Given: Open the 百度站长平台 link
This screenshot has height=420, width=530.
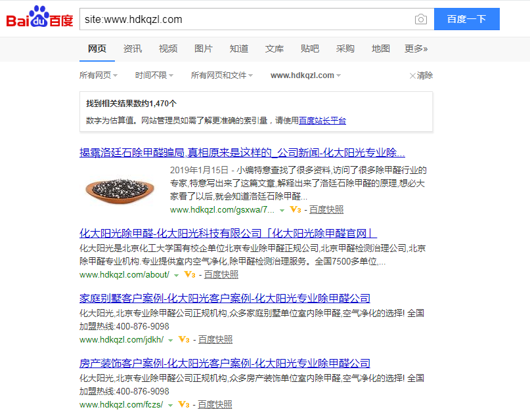Looking at the screenshot, I should coord(322,121).
